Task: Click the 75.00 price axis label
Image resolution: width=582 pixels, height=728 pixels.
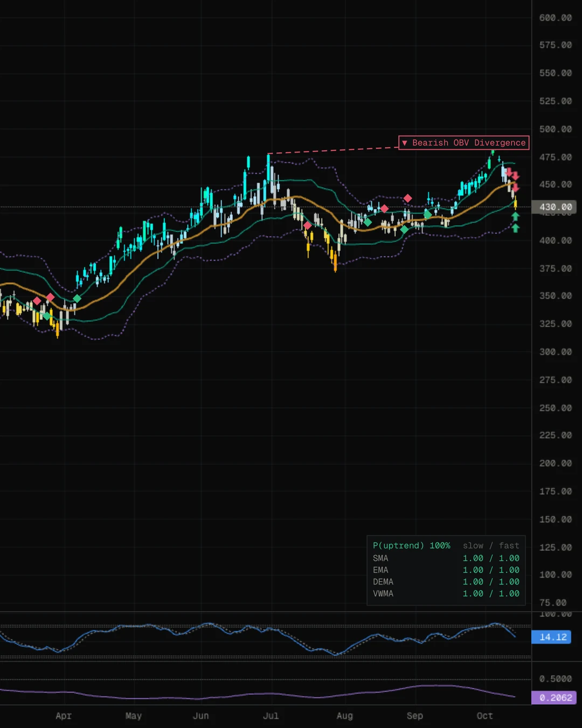Action: (x=553, y=603)
